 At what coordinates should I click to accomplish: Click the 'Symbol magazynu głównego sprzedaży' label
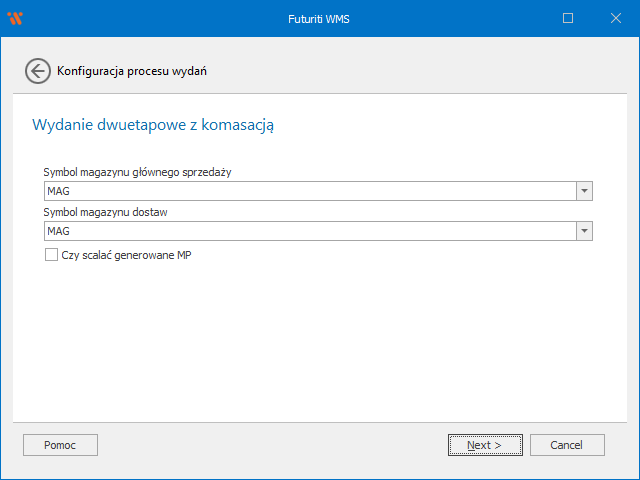138,172
